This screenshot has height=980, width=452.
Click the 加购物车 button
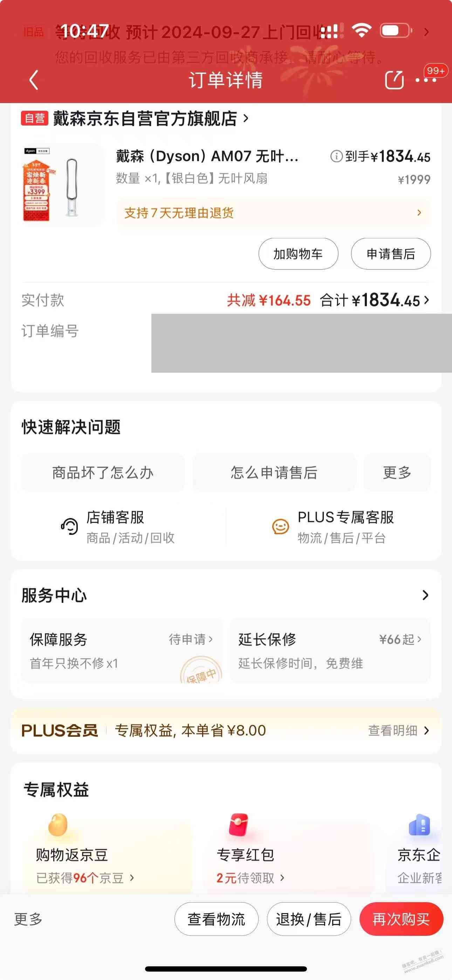(x=298, y=254)
